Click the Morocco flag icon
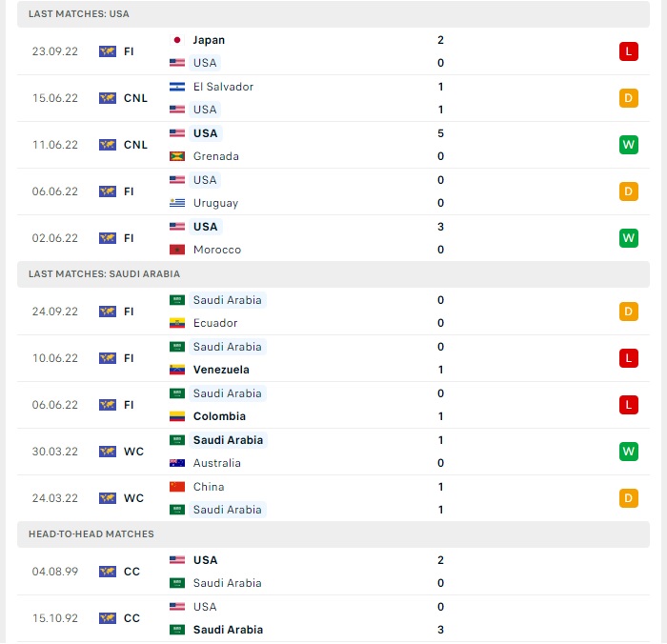 click(x=177, y=250)
